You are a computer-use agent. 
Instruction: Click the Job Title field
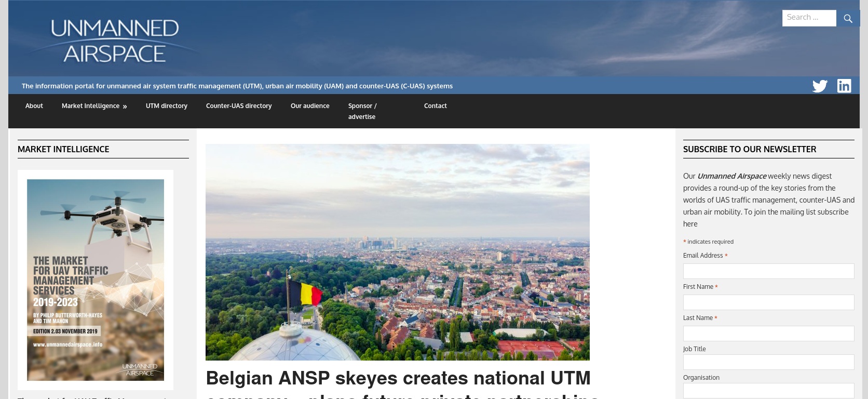point(768,362)
